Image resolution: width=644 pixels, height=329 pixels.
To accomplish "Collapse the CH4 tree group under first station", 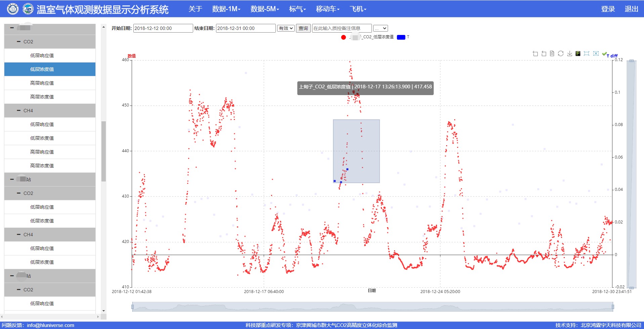I will click(x=19, y=111).
